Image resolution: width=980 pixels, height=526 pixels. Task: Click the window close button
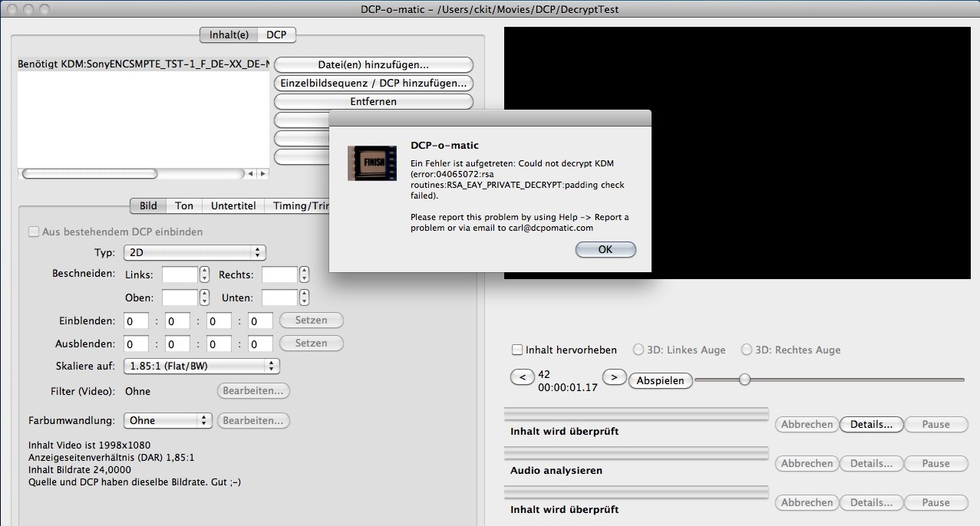click(x=13, y=9)
